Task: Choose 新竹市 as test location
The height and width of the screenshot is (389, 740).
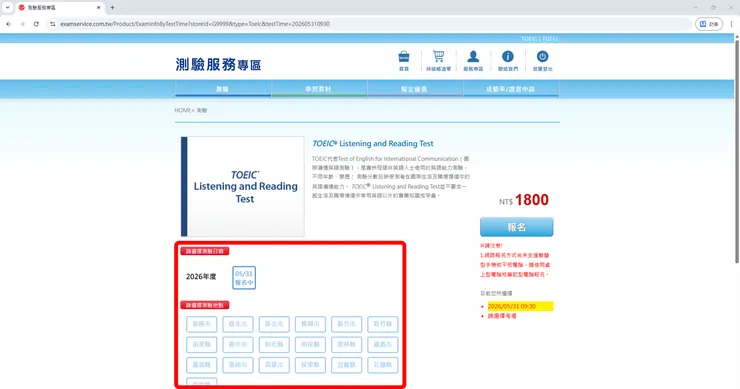Action: click(346, 324)
